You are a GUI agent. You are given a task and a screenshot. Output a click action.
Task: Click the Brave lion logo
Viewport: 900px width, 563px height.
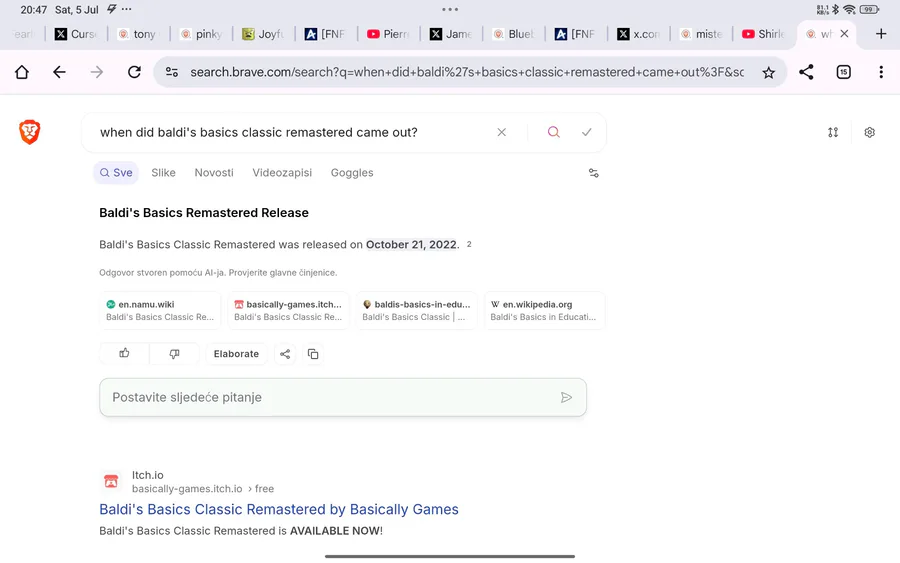[x=30, y=132]
